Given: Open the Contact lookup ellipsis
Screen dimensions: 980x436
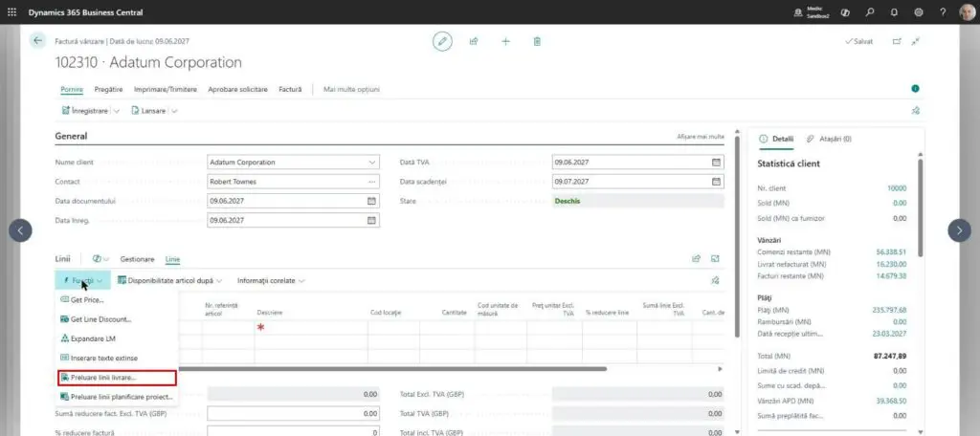Looking at the screenshot, I should point(372,182).
